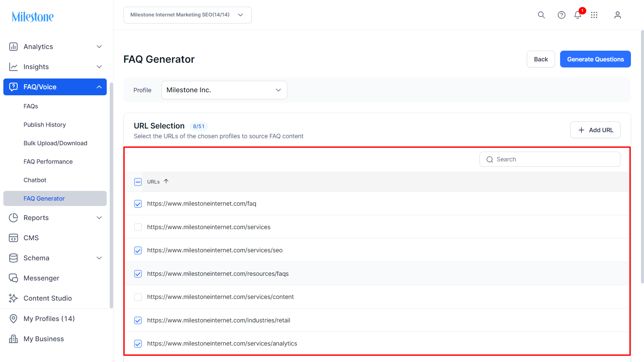Click the page vertical scrollbar

click(642, 157)
